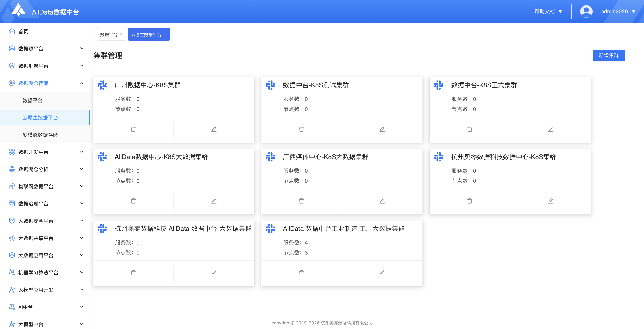Click the cluster icon of 广西媒体中心-K8S大数据集群
The height and width of the screenshot is (329, 644).
coord(270,157)
